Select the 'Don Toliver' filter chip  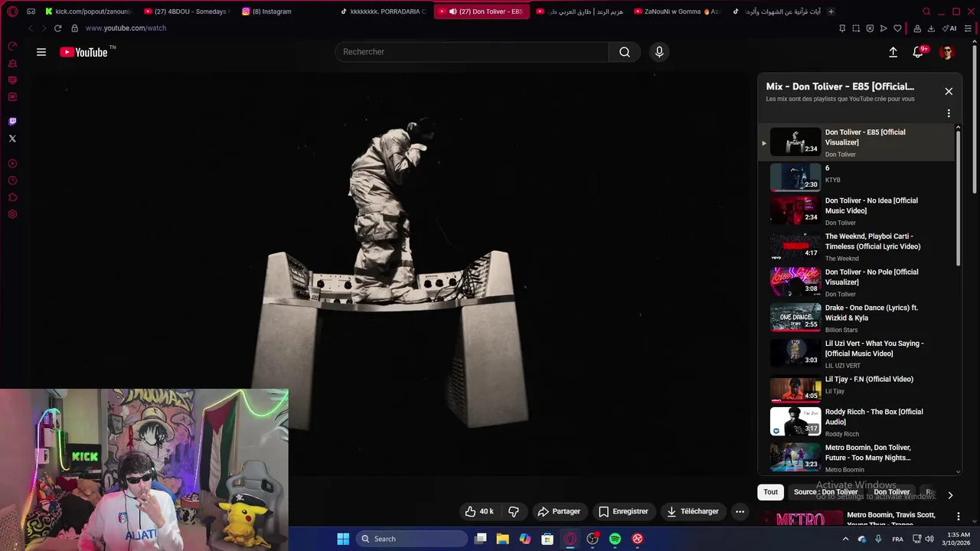892,492
